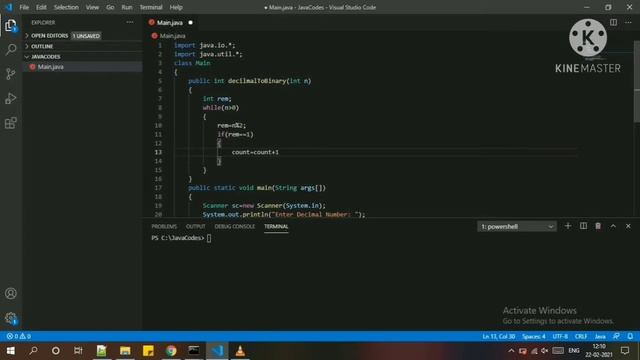
Task: Open the Edit menu
Action: click(x=41, y=7)
